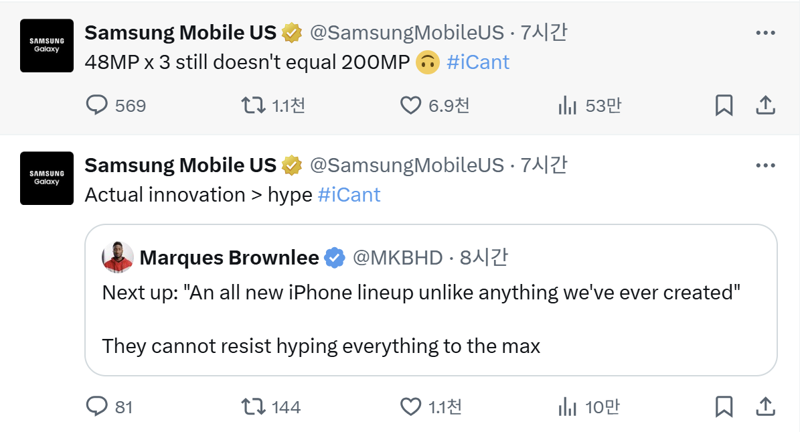View analytics showing 10만 views
The width and height of the screenshot is (800, 432).
click(x=567, y=406)
